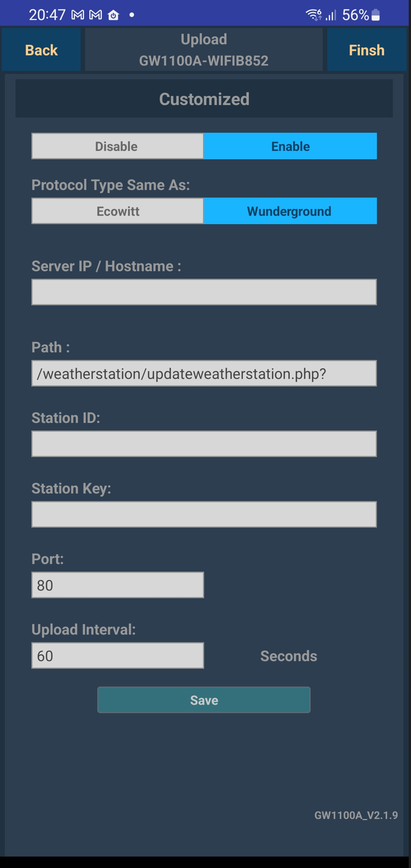Edit the Port field showing 80
The image size is (411, 868).
click(117, 585)
